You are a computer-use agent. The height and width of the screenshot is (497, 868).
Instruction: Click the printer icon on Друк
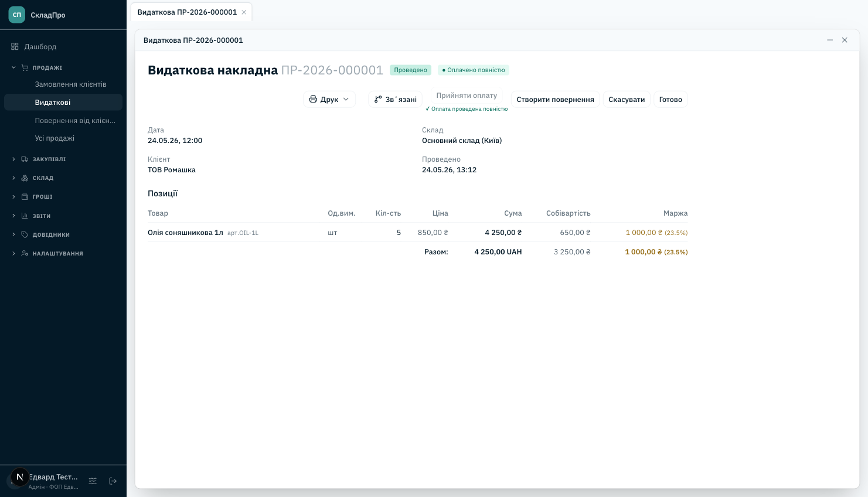coord(313,99)
